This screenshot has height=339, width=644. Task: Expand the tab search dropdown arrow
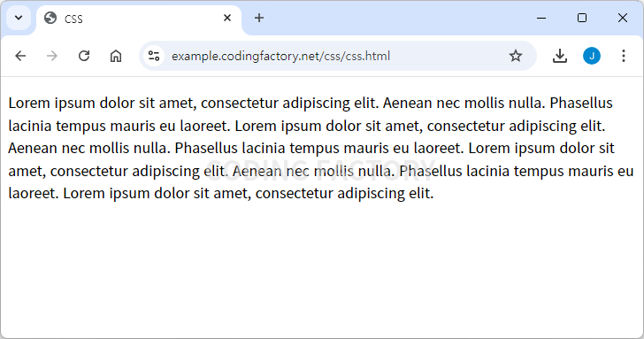point(19,18)
